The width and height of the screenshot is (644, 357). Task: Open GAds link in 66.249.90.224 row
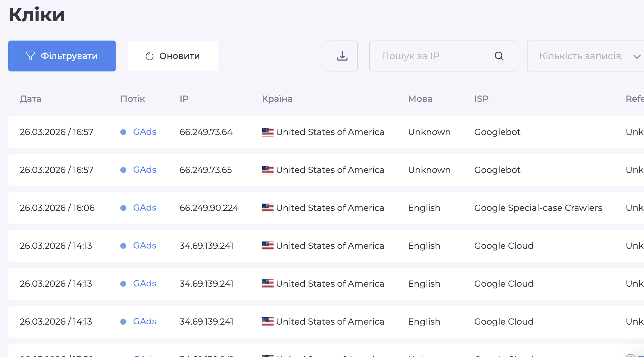pyautogui.click(x=145, y=208)
